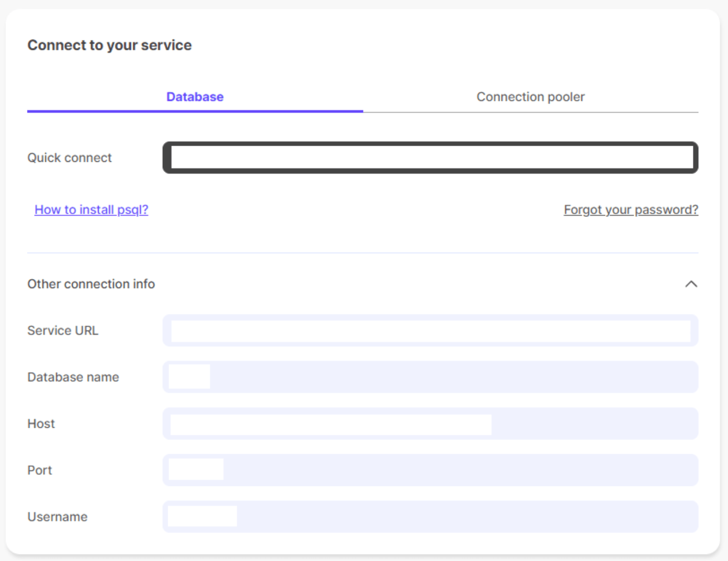Screen dimensions: 728x561
Task: Click the Connect to your service title
Action: point(109,45)
